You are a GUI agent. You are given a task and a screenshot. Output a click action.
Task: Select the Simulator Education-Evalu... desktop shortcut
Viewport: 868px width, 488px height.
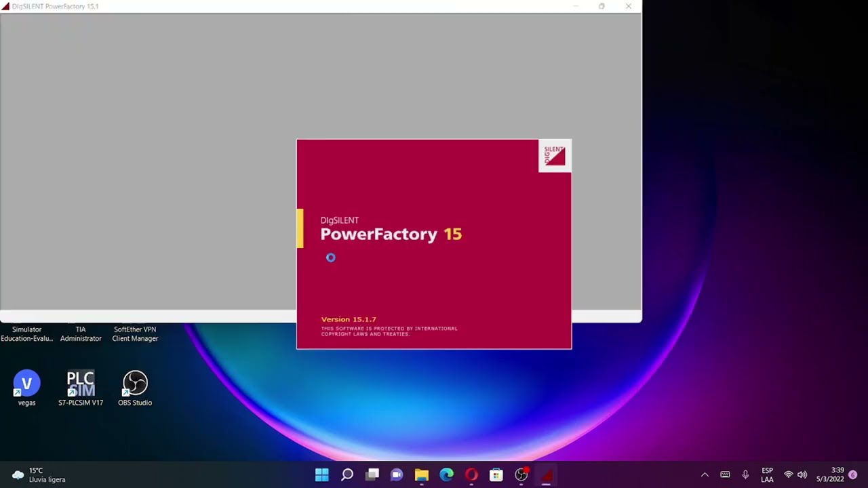click(26, 333)
